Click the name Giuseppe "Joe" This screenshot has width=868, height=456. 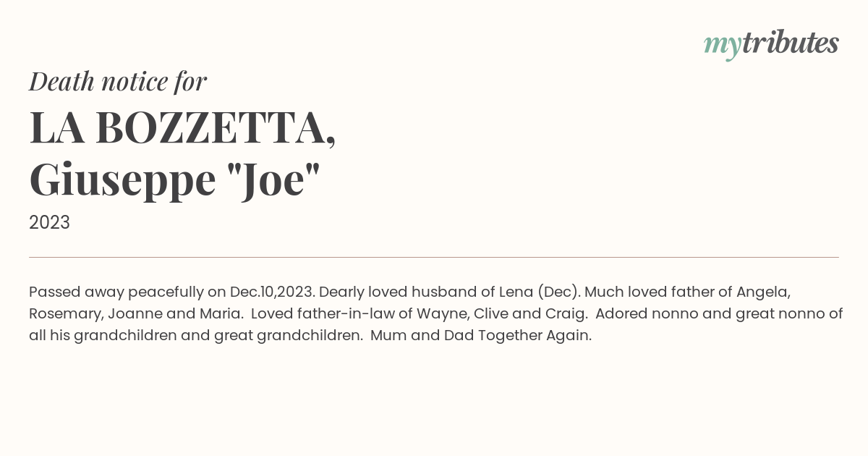(x=174, y=181)
